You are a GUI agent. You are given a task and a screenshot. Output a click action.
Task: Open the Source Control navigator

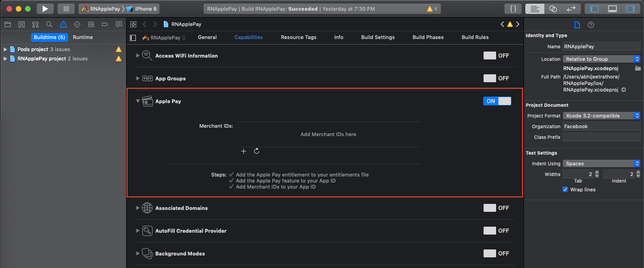[21, 24]
